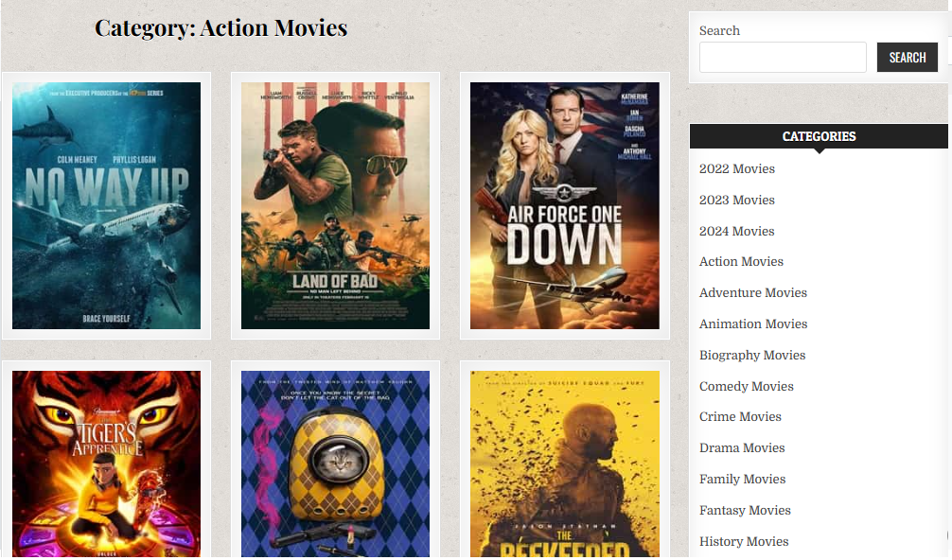Open The Beekeeper movie poster
The width and height of the screenshot is (952, 560).
564,464
